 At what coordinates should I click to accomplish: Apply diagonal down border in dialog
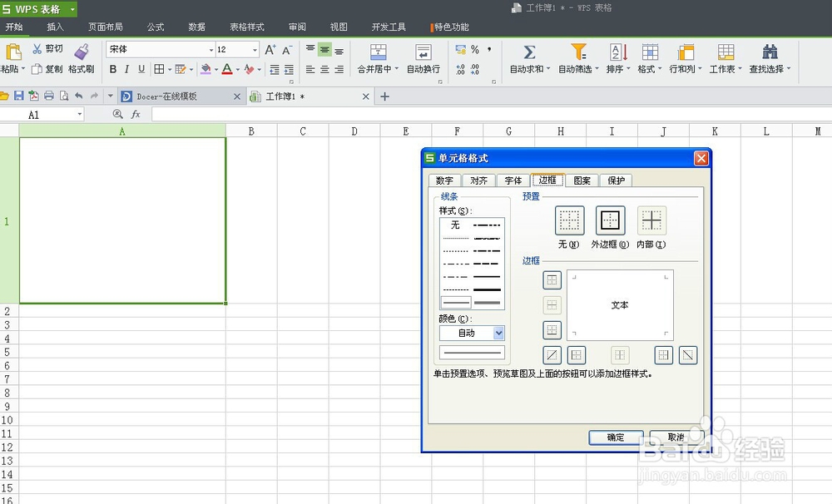point(688,355)
